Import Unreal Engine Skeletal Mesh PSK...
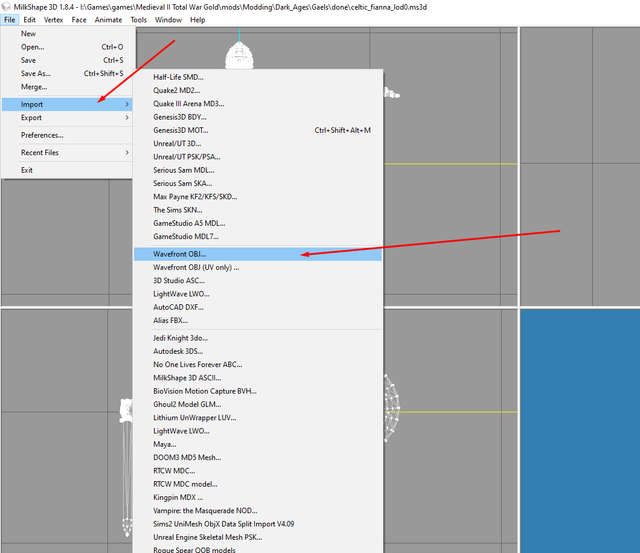This screenshot has width=640, height=553. click(x=258, y=537)
